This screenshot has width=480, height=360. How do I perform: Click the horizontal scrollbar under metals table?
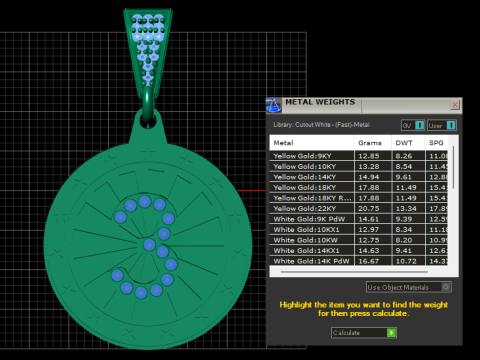[x=354, y=272]
